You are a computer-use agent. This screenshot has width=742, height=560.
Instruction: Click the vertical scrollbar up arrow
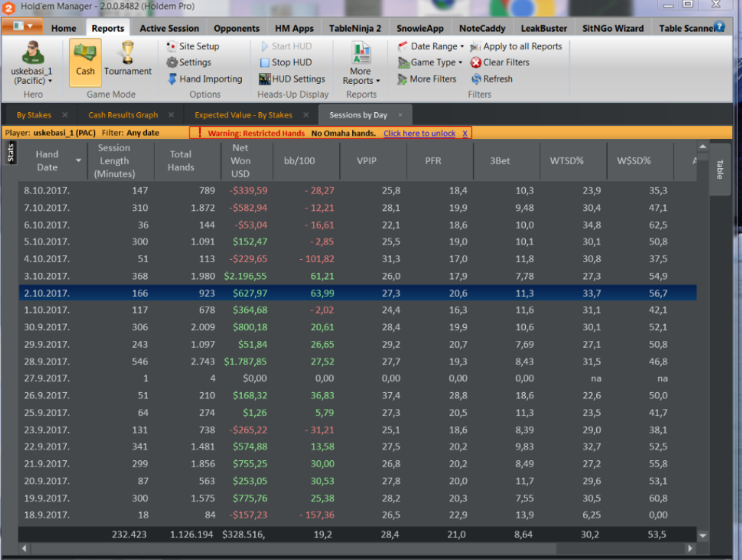[x=703, y=147]
